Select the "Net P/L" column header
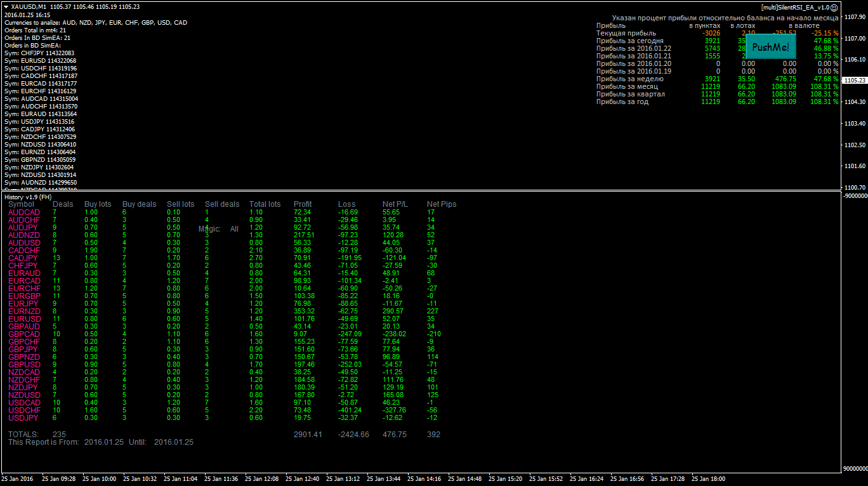 pos(396,204)
